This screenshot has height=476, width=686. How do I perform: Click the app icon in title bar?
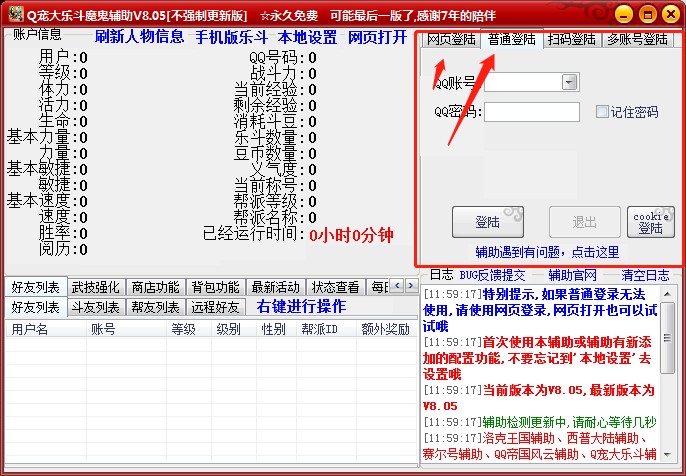point(15,14)
